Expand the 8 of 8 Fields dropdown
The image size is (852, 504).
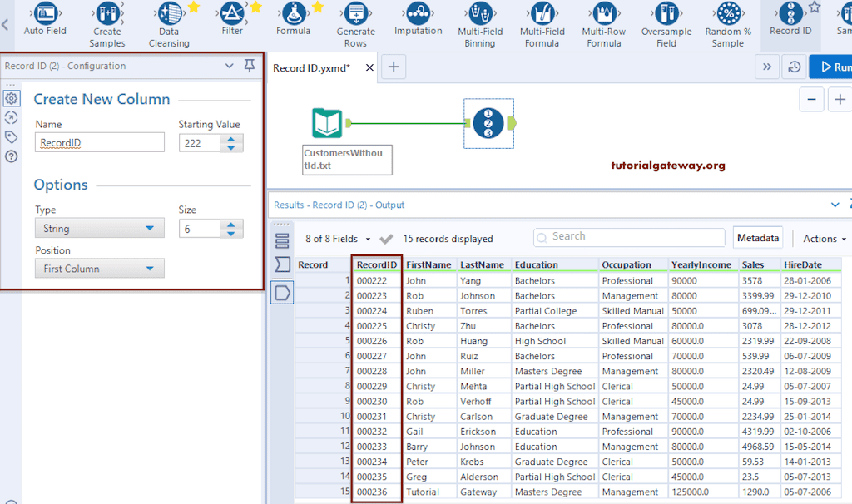(x=339, y=239)
